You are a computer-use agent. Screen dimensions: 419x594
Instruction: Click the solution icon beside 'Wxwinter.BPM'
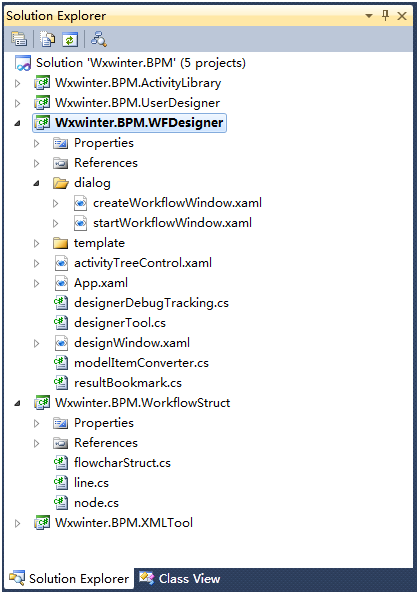point(23,63)
